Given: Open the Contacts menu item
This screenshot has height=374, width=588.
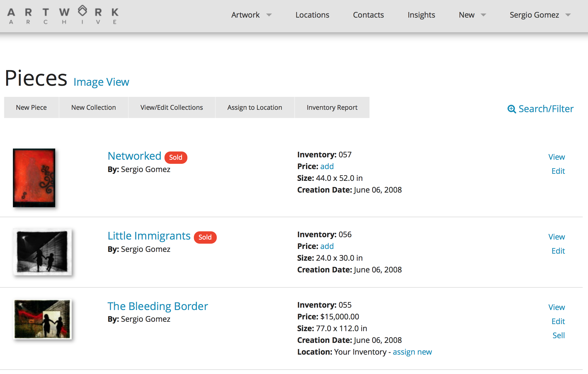Looking at the screenshot, I should coord(368,15).
